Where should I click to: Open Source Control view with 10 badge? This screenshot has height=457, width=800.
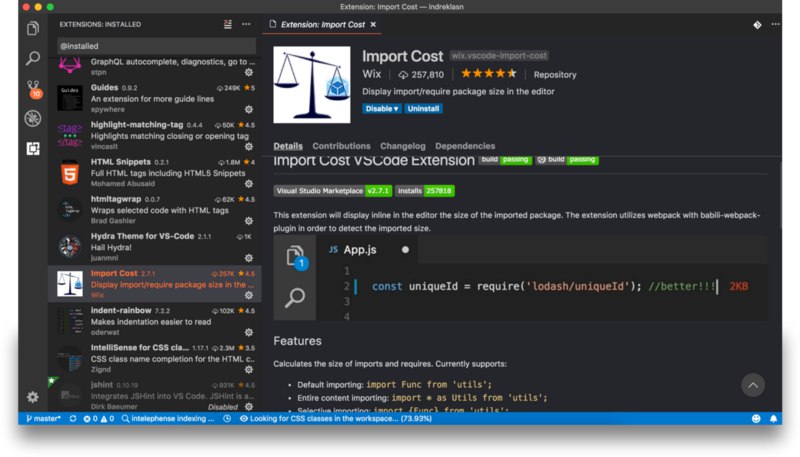pyautogui.click(x=34, y=89)
